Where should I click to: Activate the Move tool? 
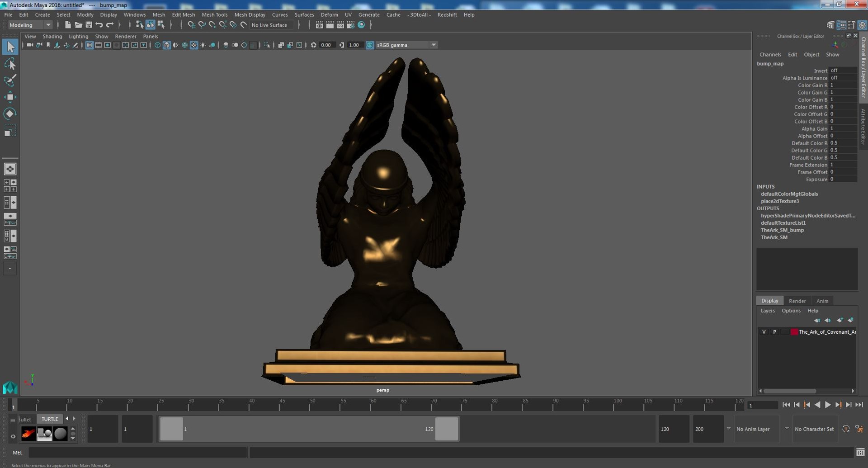pyautogui.click(x=10, y=97)
